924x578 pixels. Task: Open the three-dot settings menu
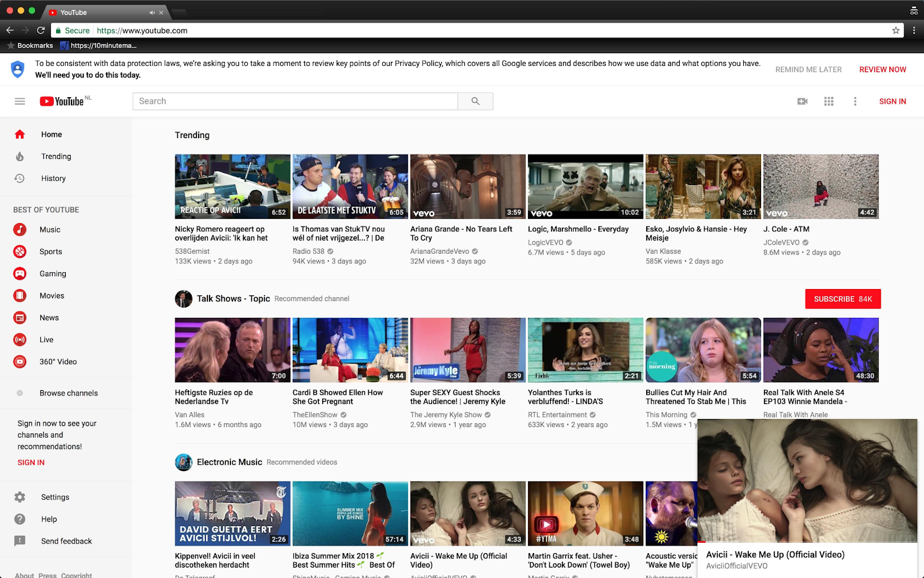(855, 101)
